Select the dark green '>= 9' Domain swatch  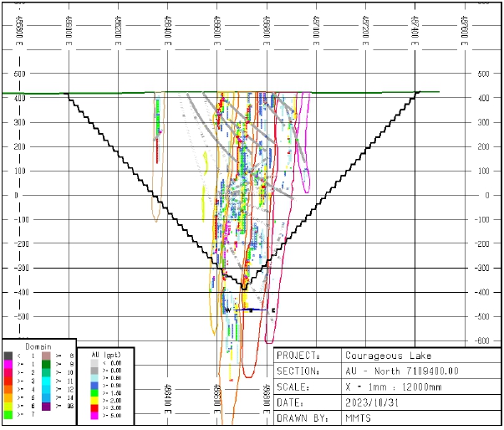(x=45, y=364)
